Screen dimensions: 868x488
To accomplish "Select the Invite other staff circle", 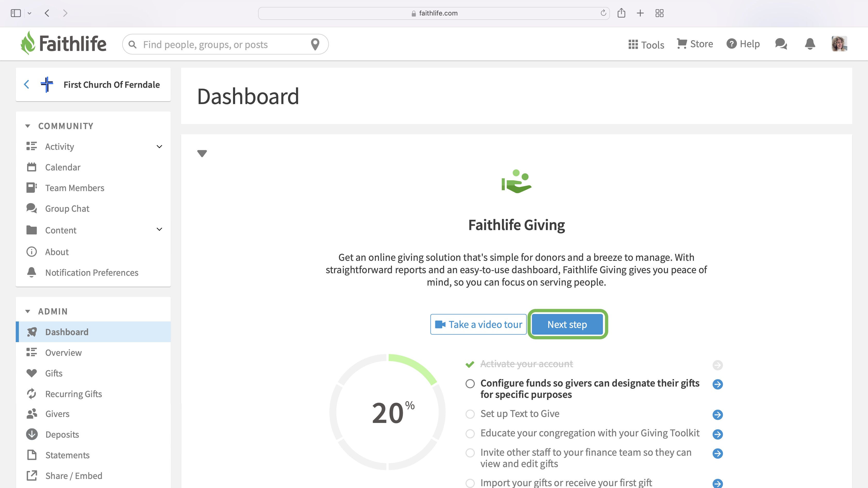I will pos(470,453).
